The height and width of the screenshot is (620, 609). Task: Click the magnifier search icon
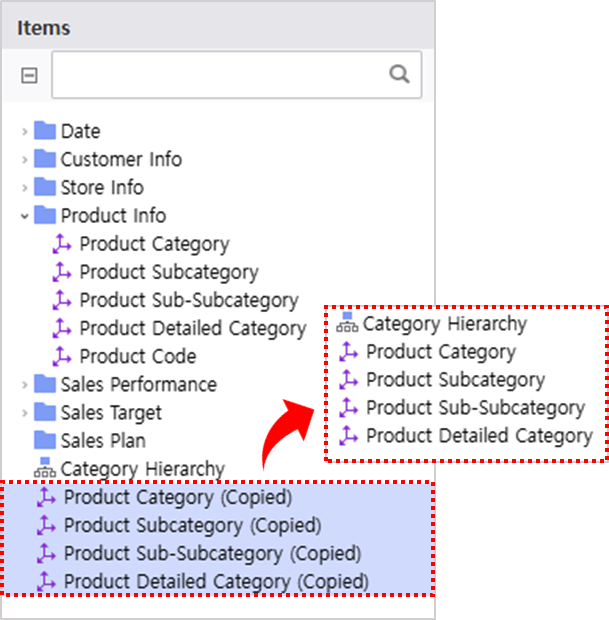[399, 74]
